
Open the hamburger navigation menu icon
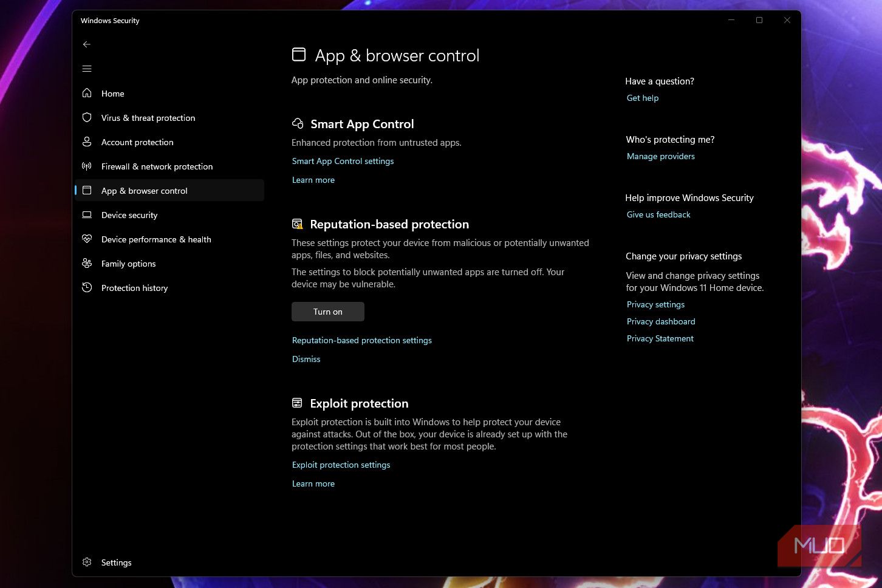coord(87,69)
